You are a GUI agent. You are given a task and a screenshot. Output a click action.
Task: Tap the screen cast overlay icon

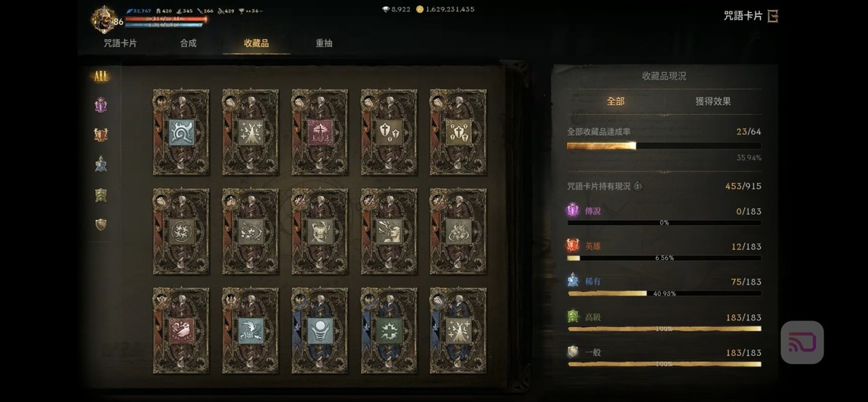[802, 342]
